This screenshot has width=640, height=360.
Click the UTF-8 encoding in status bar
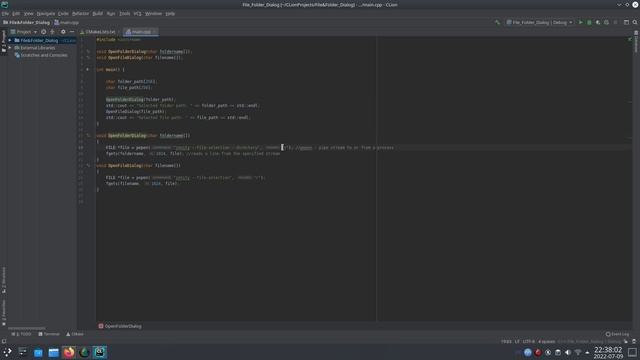point(529,341)
